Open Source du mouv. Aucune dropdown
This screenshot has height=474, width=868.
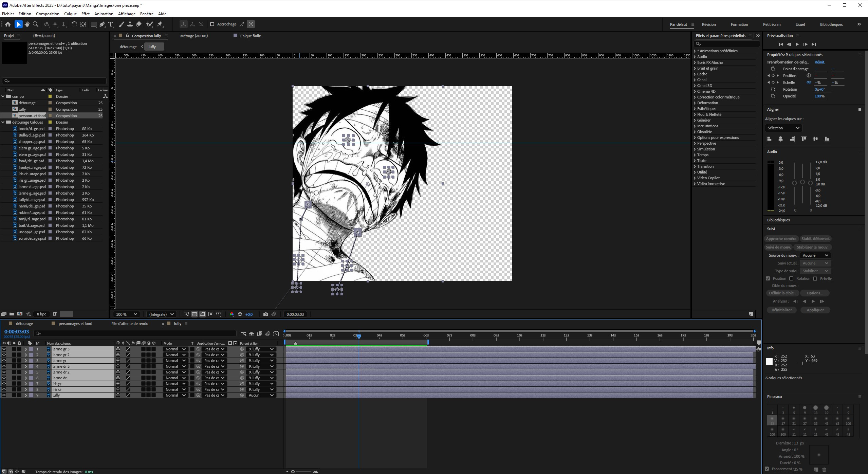pos(815,255)
